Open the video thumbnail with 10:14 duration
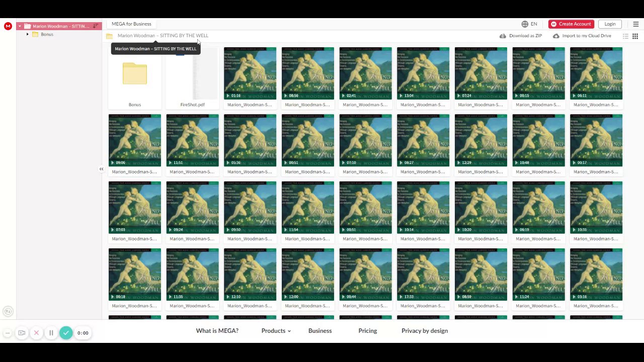Viewport: 644px width, 362px height. click(x=423, y=211)
